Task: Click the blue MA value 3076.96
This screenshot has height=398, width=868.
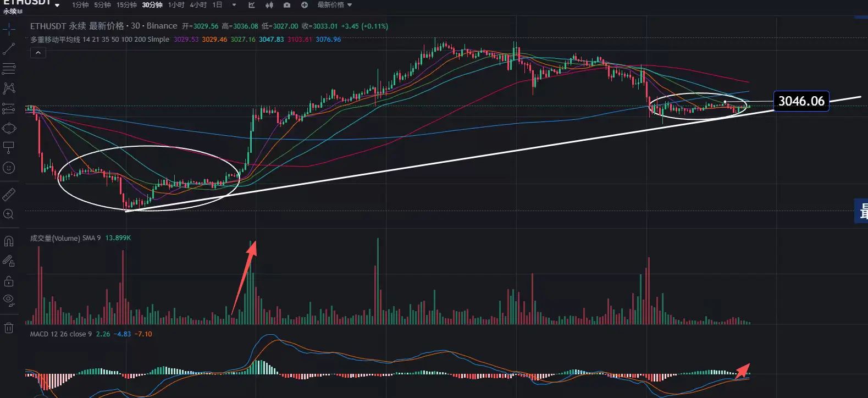Action: tap(328, 40)
